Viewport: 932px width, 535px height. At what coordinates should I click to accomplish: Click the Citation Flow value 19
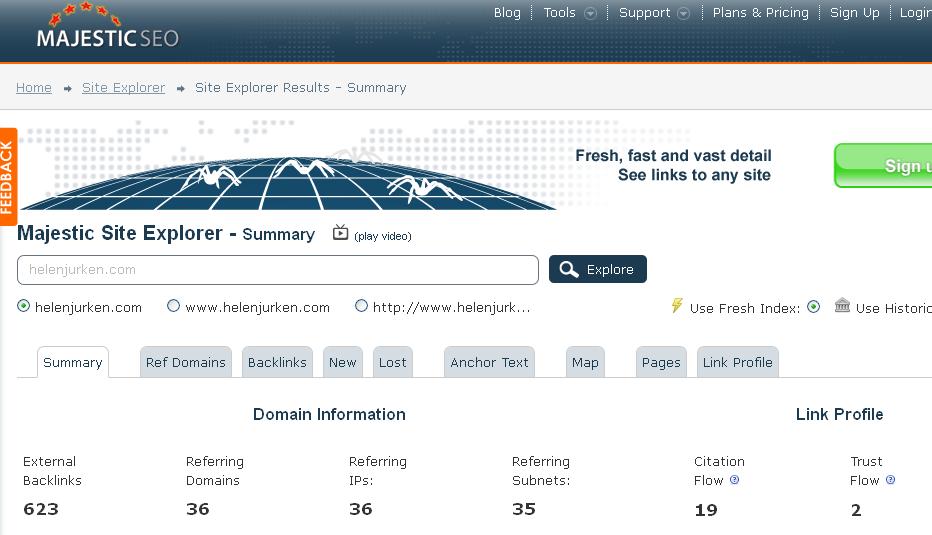click(706, 510)
